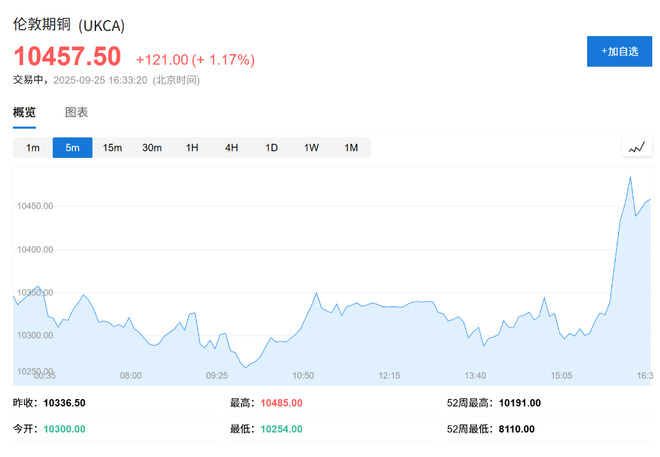Viewport: 660px width, 457px height.
Task: Click the chart low point near 09:25
Action: coord(245,367)
